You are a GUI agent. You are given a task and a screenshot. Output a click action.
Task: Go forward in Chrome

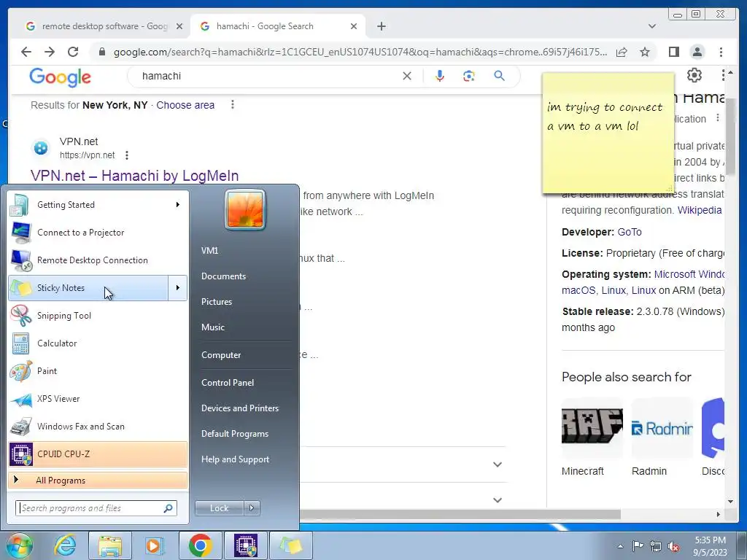pyautogui.click(x=50, y=52)
